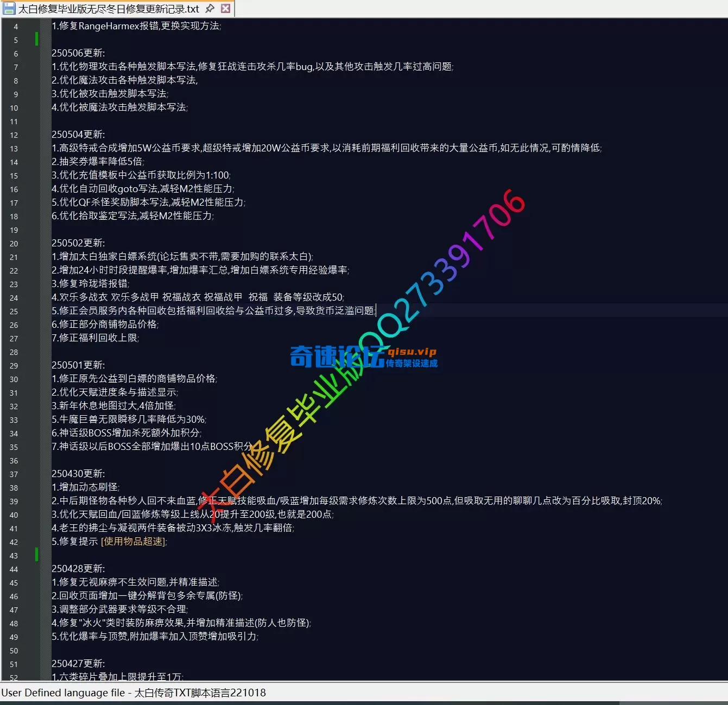Click line number 20 to select that line
Viewport: 728px width, 705px height.
click(14, 243)
